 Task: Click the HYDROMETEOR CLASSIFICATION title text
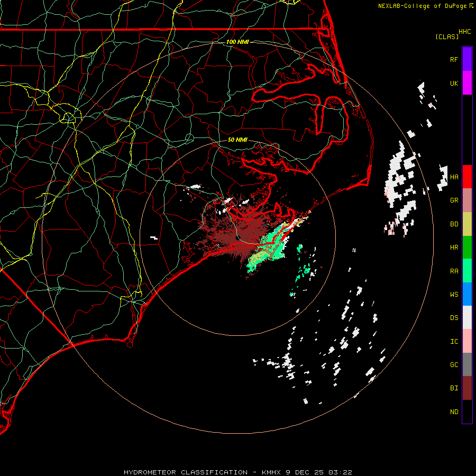[x=186, y=472]
